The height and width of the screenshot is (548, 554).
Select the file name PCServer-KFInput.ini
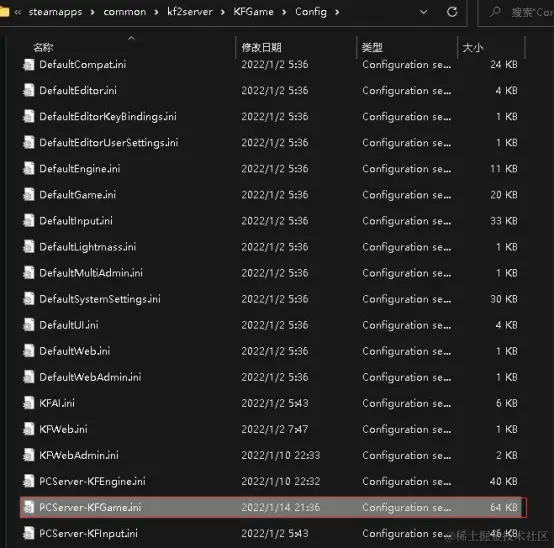pyautogui.click(x=88, y=534)
